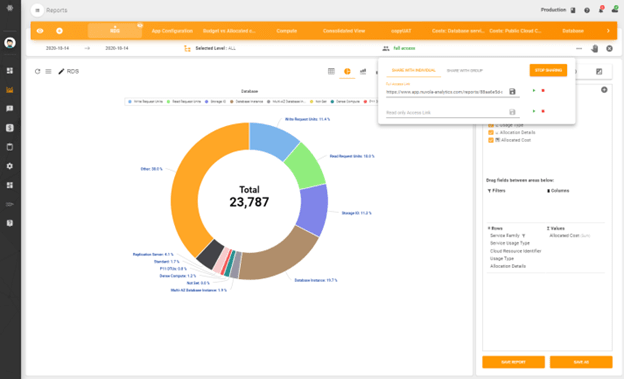Select the RDS report tab
Viewport: 624px width, 379px height.
[x=115, y=31]
